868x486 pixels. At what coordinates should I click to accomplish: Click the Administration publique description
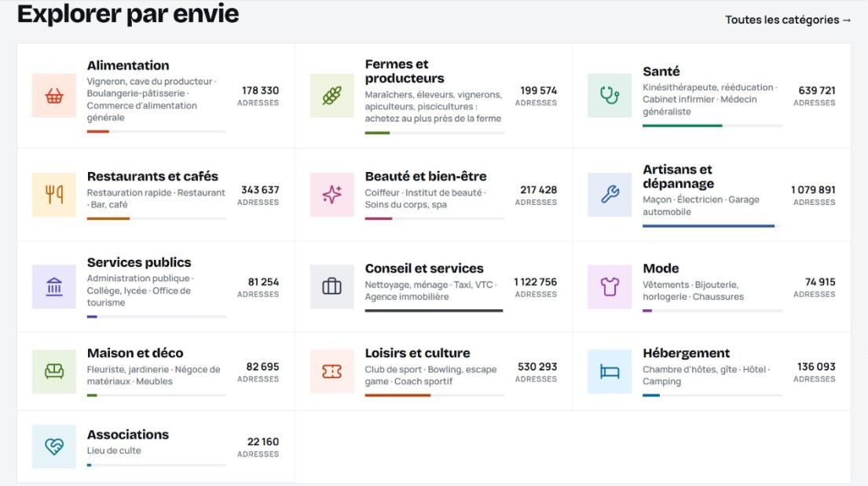(x=140, y=291)
